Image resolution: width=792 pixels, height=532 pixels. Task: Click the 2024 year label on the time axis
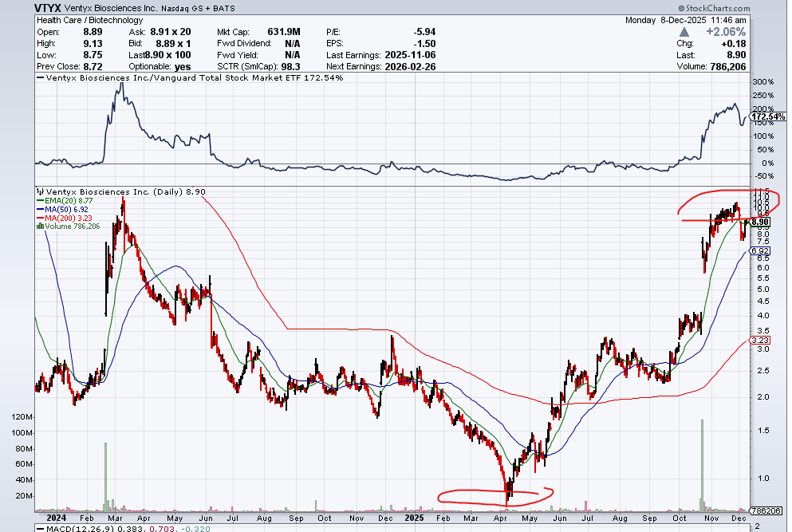tap(56, 518)
